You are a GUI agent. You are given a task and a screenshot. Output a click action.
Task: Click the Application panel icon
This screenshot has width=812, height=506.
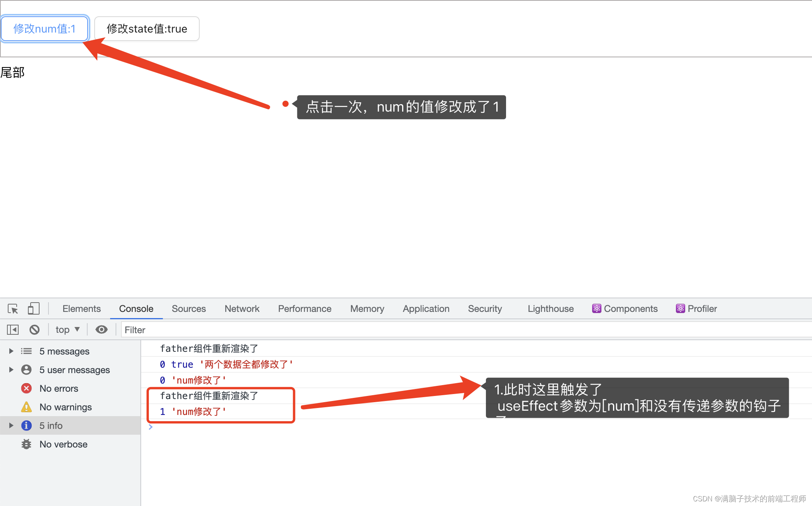[x=425, y=308]
